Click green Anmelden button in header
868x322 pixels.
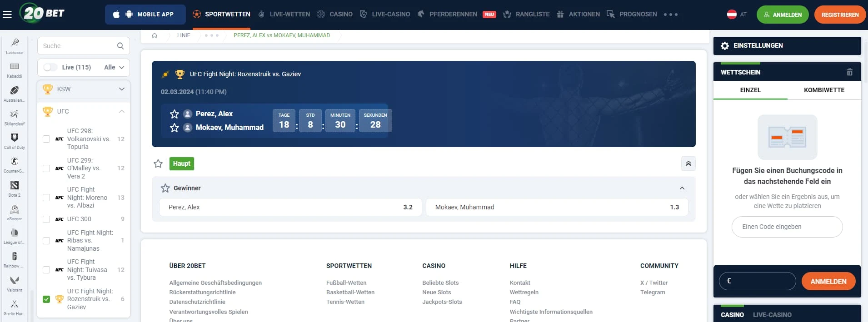tap(783, 15)
